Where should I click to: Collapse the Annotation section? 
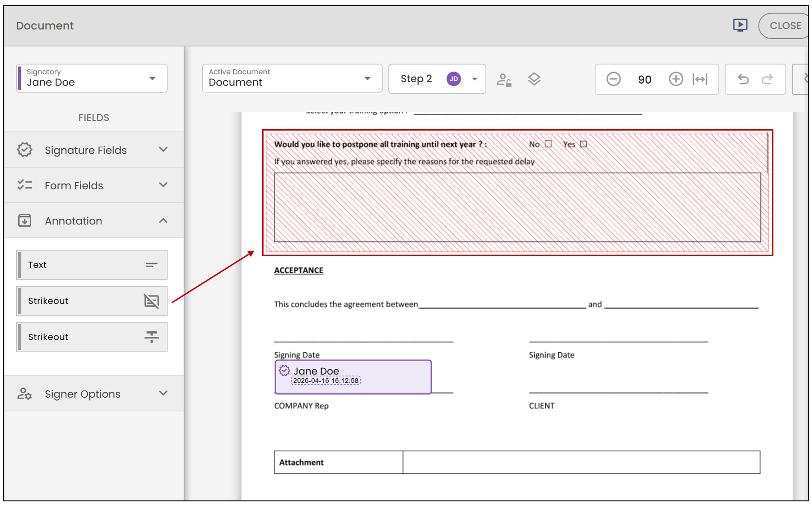coord(94,221)
